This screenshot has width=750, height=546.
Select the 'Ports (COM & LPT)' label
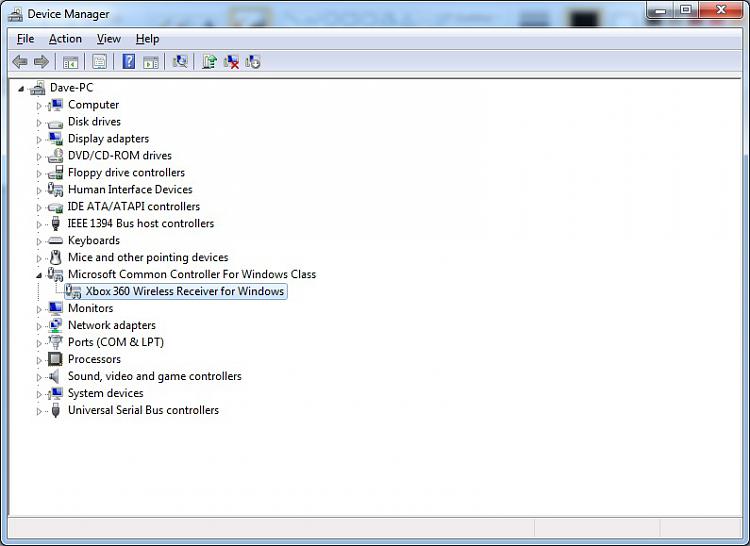tap(116, 342)
